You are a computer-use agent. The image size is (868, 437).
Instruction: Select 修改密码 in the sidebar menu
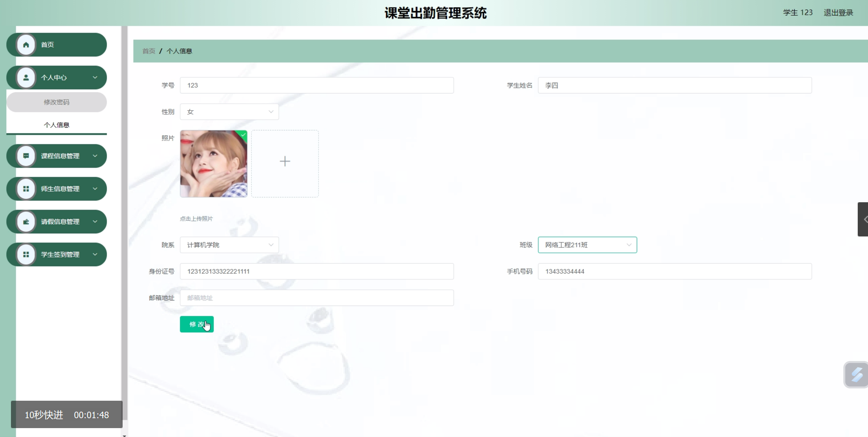(57, 102)
